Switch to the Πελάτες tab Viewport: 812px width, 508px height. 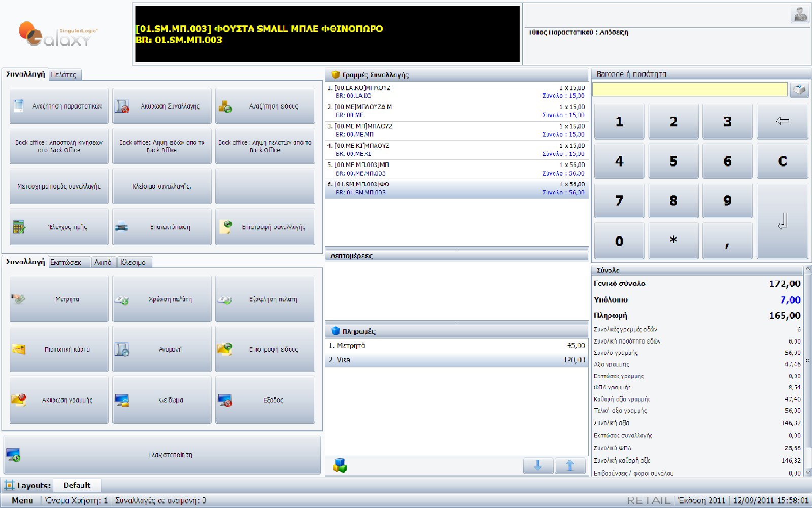tap(63, 75)
